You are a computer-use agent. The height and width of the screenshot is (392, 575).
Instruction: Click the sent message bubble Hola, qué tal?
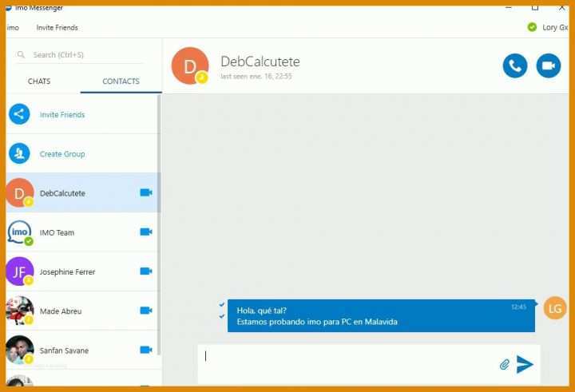381,315
